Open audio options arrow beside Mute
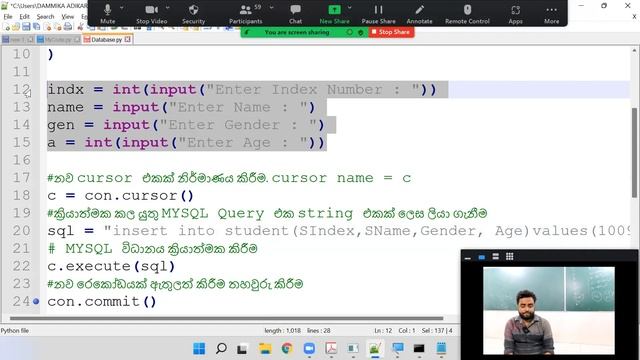640x360 pixels. 122,8
